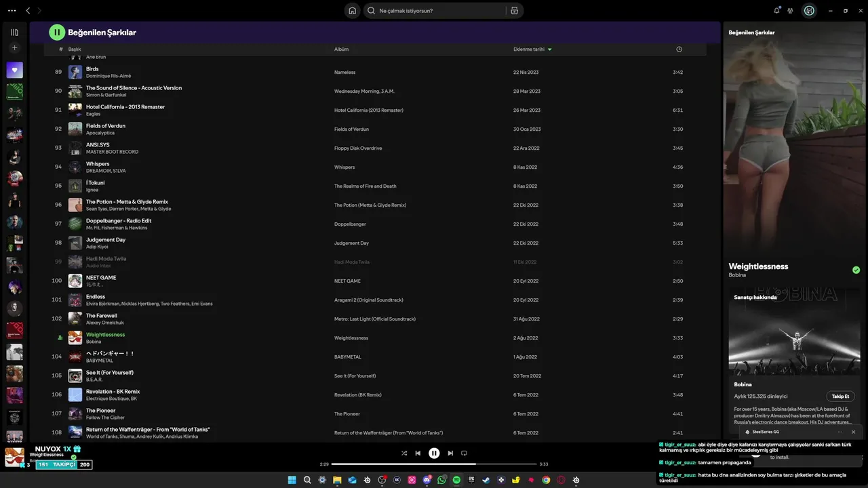Open Google Chrome from the taskbar

tap(546, 480)
